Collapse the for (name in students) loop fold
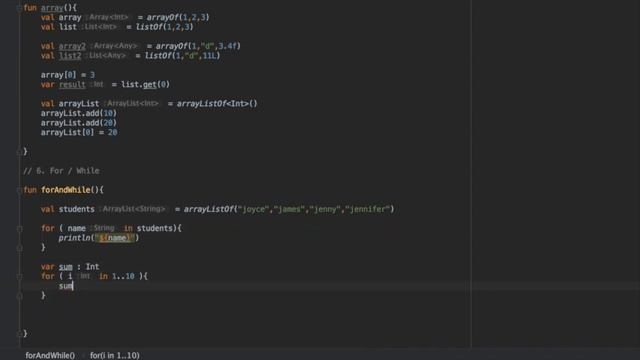The width and height of the screenshot is (640, 360). click(x=19, y=229)
